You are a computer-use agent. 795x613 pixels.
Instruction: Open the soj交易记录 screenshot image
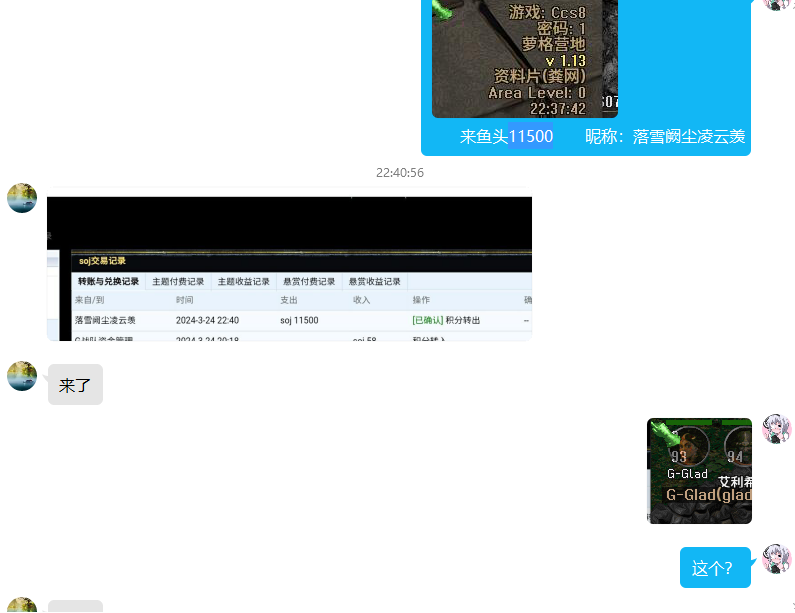click(x=289, y=265)
